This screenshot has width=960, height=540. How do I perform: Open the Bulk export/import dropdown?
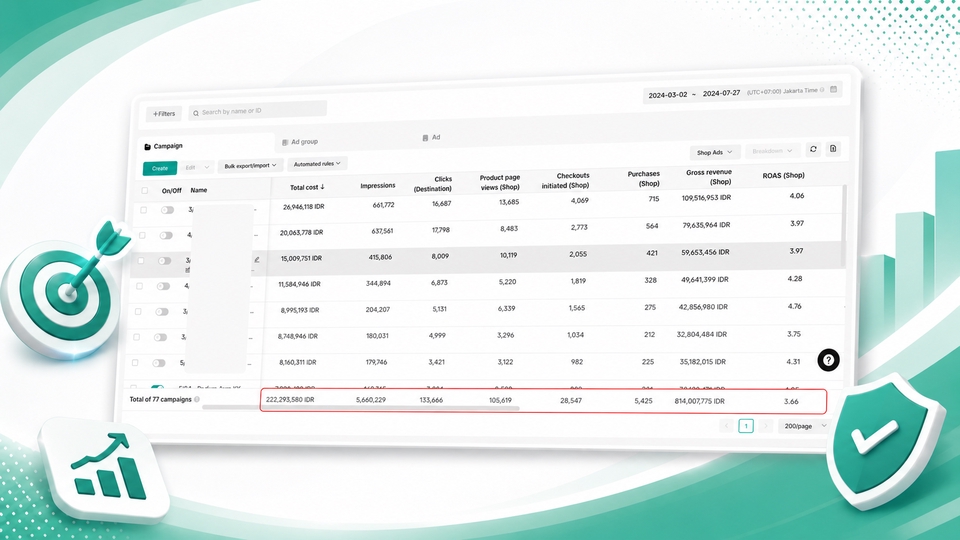click(250, 166)
